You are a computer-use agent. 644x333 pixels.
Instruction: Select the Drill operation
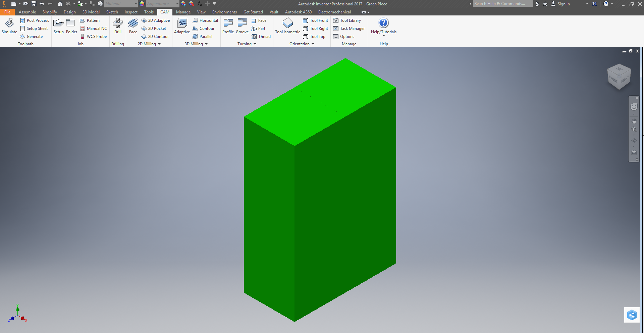[118, 26]
